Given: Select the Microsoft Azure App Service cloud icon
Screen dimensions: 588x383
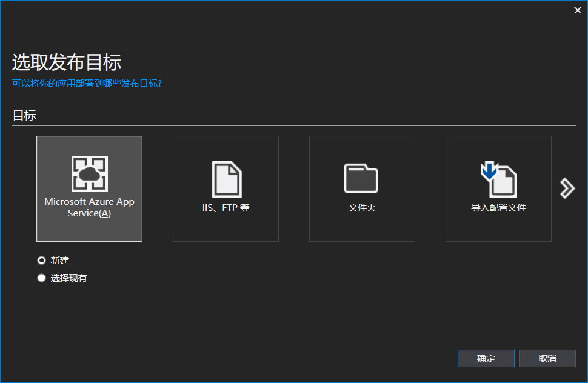Looking at the screenshot, I should click(x=89, y=174).
